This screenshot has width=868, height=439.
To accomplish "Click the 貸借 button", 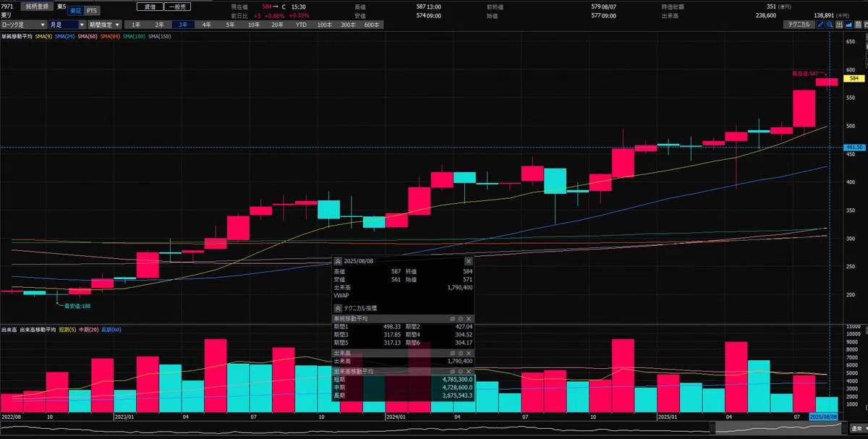I will tap(149, 6).
